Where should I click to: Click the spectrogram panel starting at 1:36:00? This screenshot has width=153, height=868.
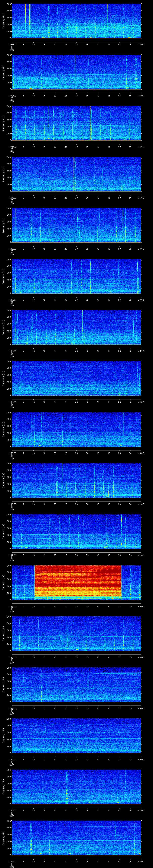(x=77, y=276)
